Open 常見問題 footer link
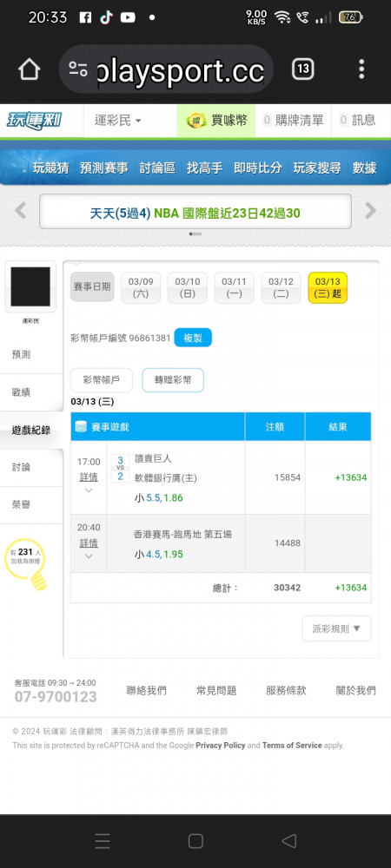 [216, 690]
